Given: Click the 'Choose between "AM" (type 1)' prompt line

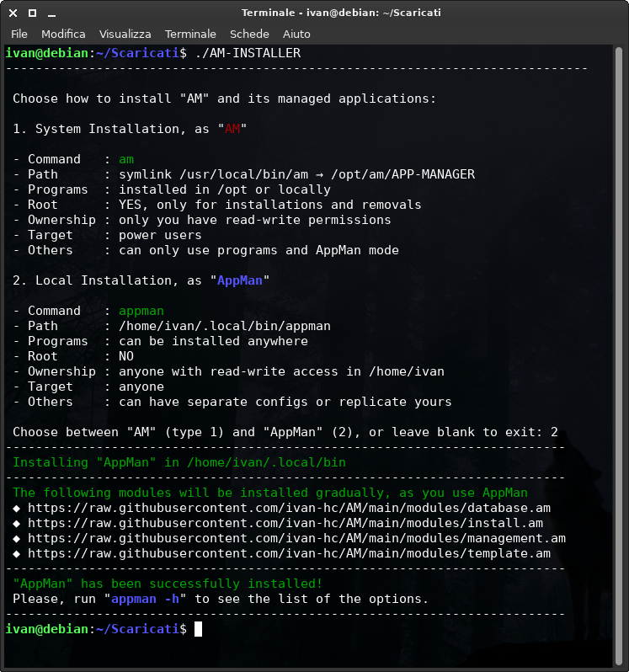Looking at the screenshot, I should 285,432.
